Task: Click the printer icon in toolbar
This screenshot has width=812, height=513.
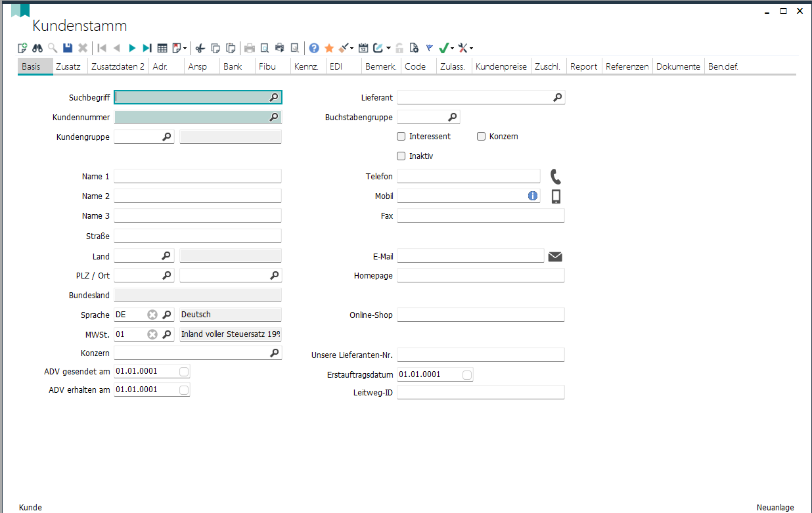Action: (x=249, y=48)
